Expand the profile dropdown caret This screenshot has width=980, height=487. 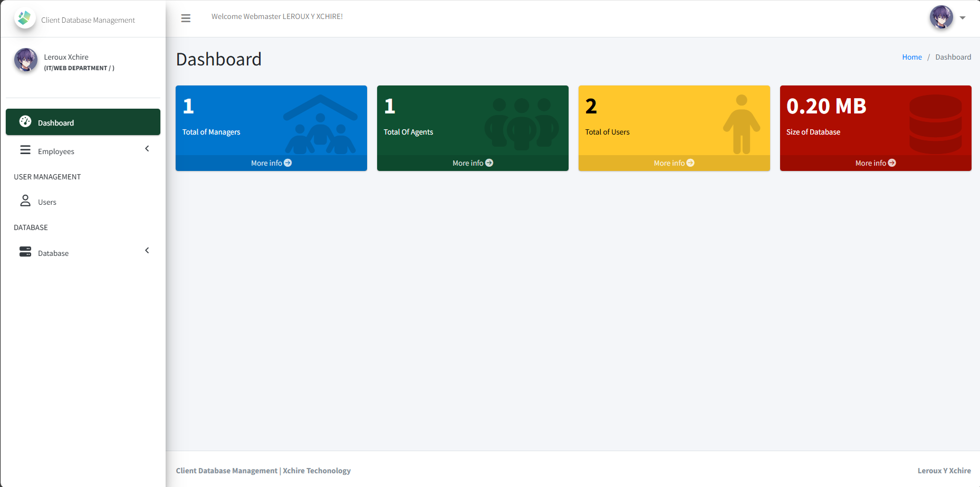coord(963,18)
